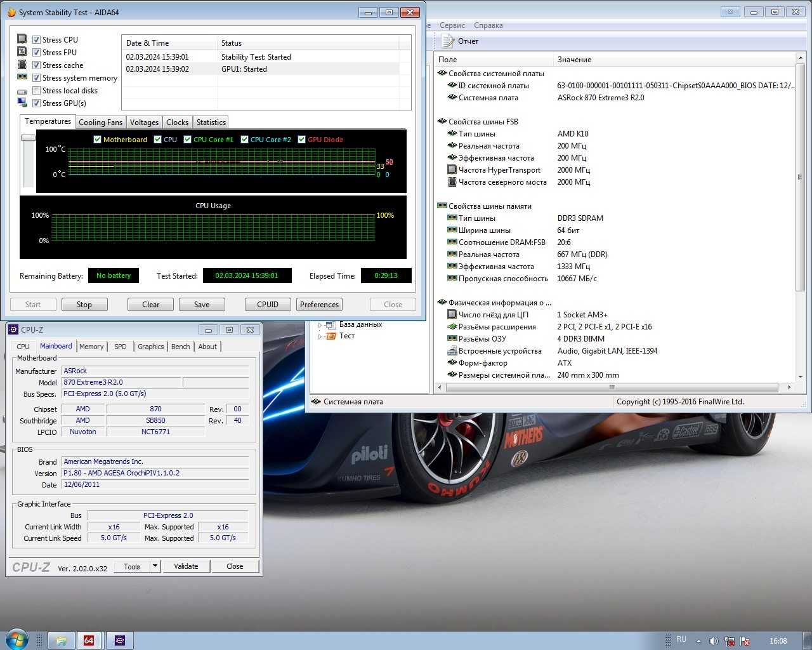Select CPU-Z Memory tab
This screenshot has width=812, height=650.
(91, 347)
